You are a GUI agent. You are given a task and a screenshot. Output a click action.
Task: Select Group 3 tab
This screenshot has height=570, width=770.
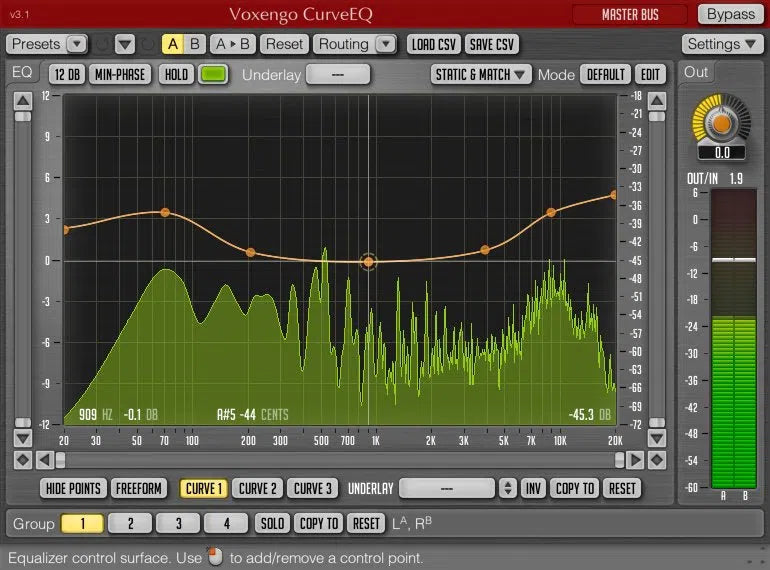tap(178, 523)
